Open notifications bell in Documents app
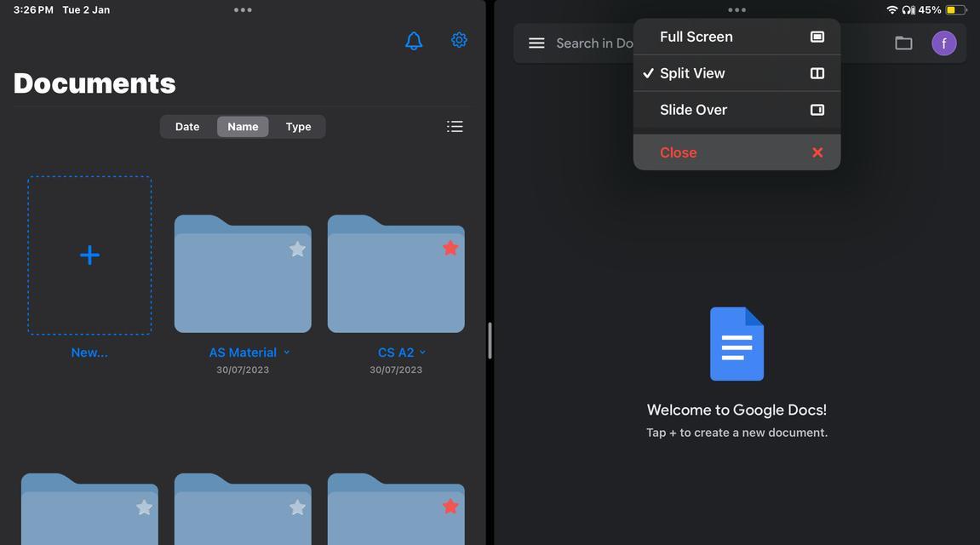 [414, 41]
